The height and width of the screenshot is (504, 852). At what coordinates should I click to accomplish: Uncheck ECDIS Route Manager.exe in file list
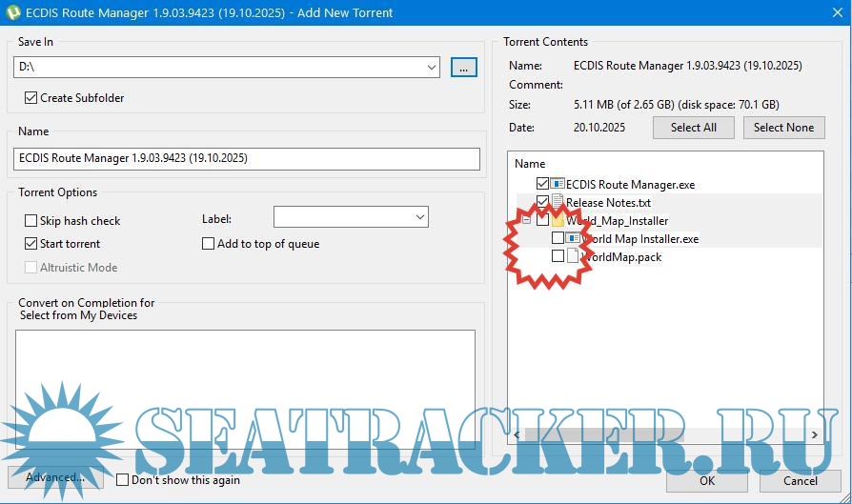[542, 184]
